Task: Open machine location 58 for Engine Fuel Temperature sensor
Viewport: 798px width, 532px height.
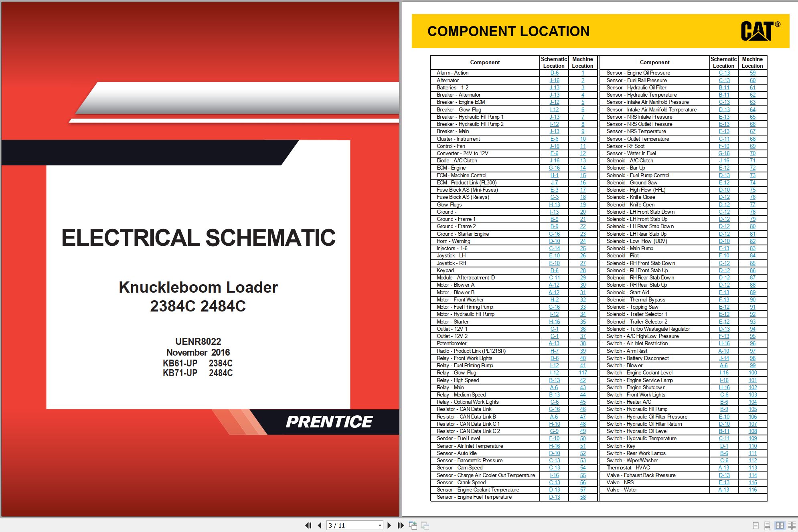Action: click(x=583, y=497)
